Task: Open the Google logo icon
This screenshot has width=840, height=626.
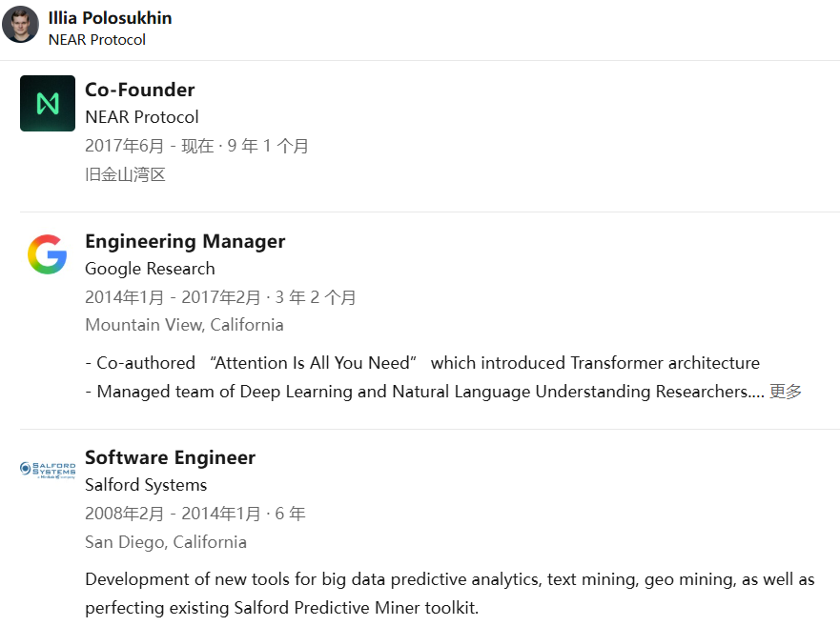Action: coord(48,254)
